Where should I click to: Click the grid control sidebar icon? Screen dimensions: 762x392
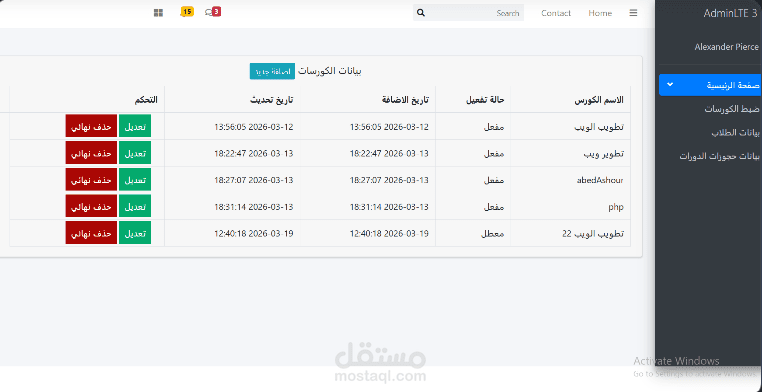coord(158,13)
